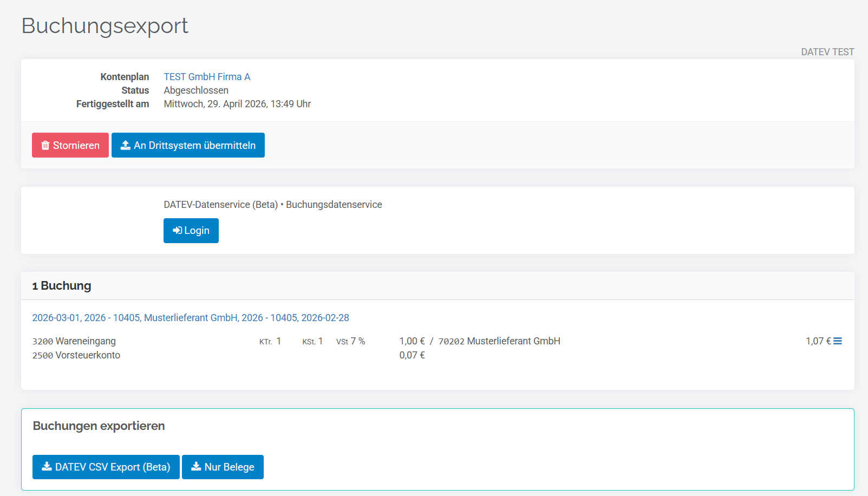Screen dimensions: 868x496
Task: Click the DATEV-Datenservice (Beta) Buchungsdatenservice text
Action: point(273,205)
